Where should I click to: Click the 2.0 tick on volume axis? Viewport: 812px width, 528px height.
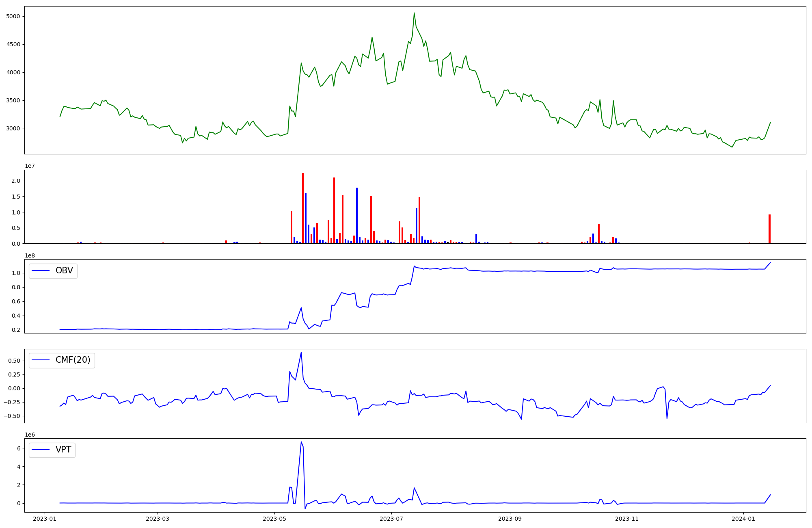tap(16, 181)
